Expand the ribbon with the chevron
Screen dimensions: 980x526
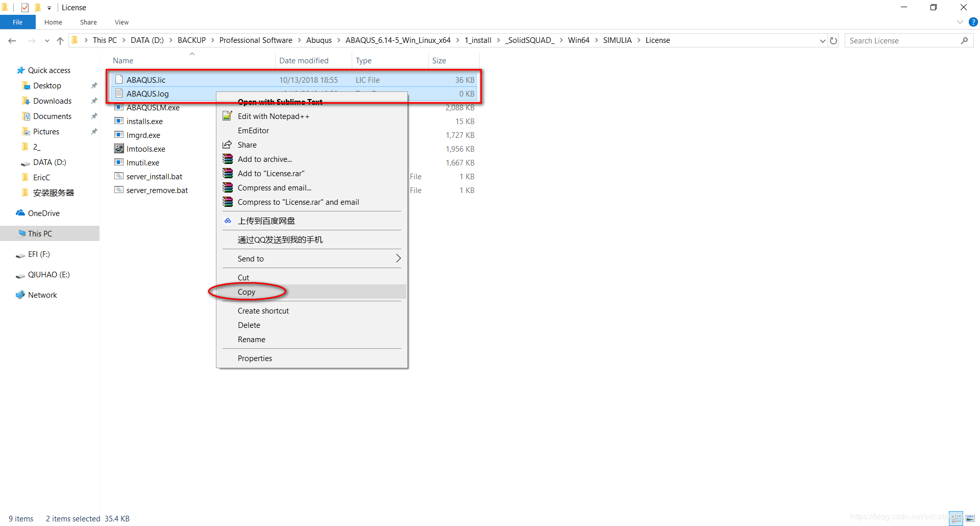click(x=960, y=22)
